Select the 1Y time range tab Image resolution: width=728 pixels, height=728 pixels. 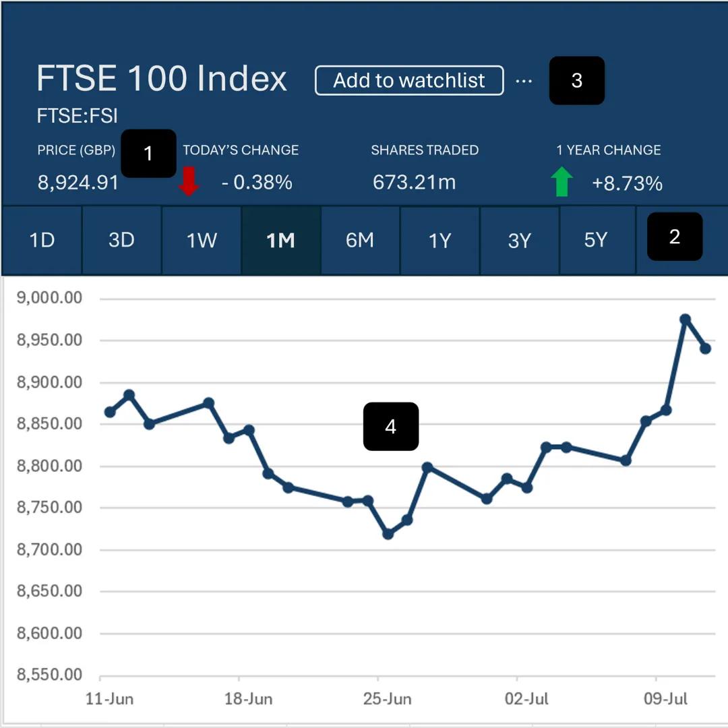point(439,241)
